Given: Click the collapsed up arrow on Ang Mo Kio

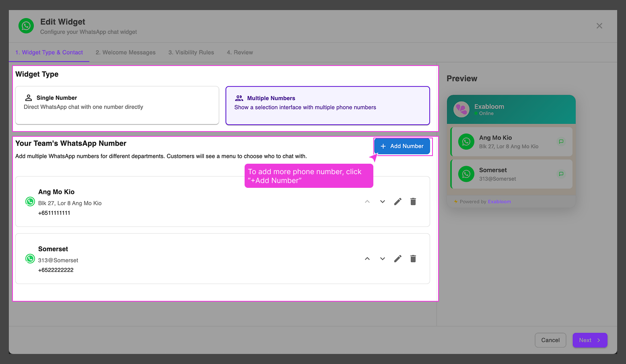Looking at the screenshot, I should 367,201.
